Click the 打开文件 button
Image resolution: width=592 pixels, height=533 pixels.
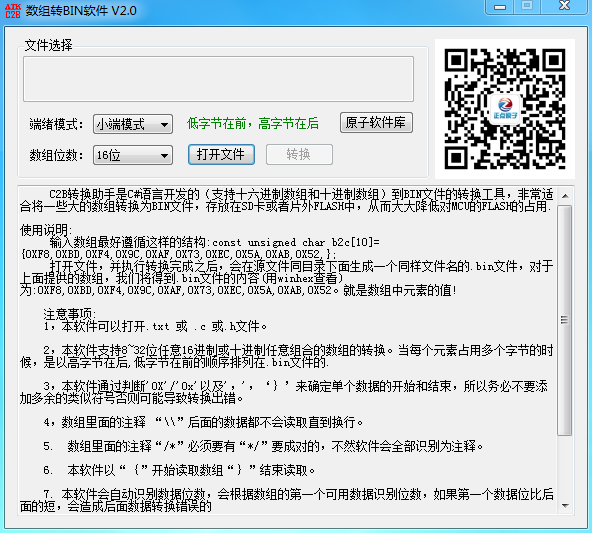pyautogui.click(x=221, y=154)
